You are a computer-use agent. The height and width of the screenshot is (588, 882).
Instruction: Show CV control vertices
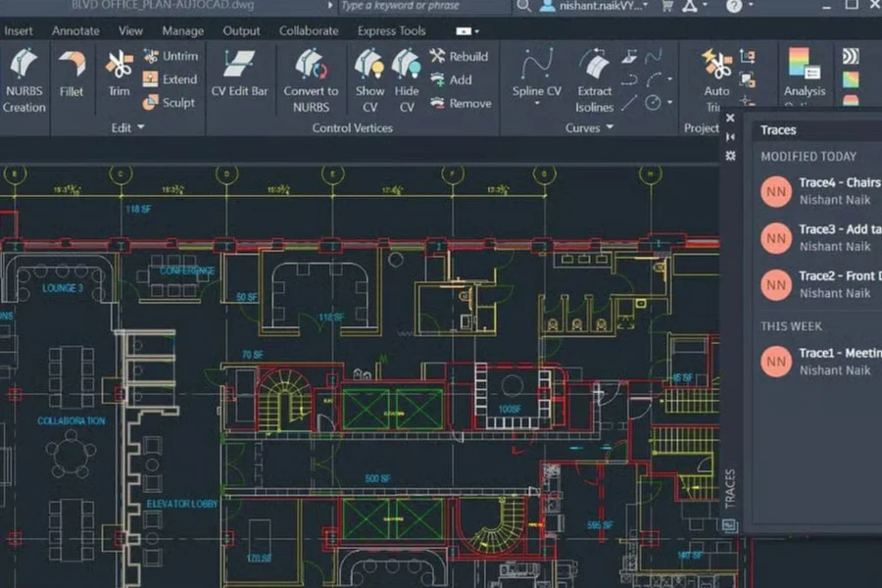pyautogui.click(x=369, y=78)
